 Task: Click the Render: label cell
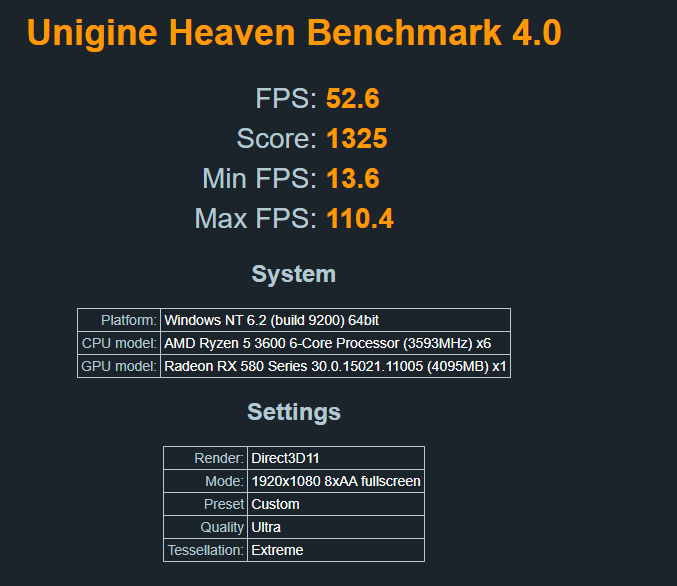point(206,458)
